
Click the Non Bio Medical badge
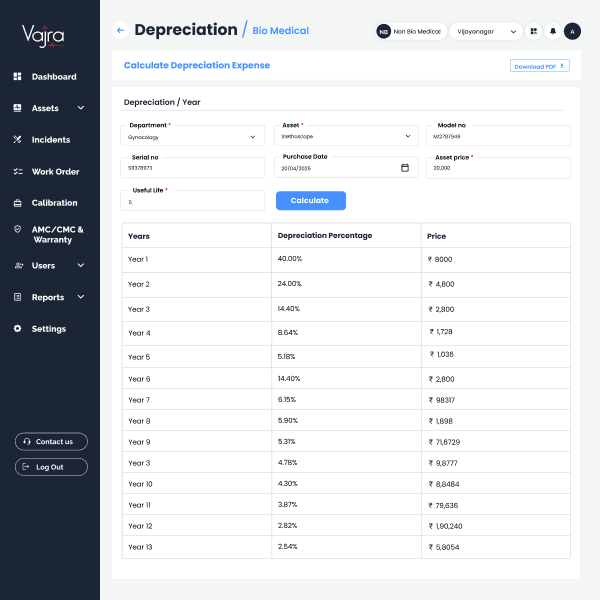tap(409, 32)
